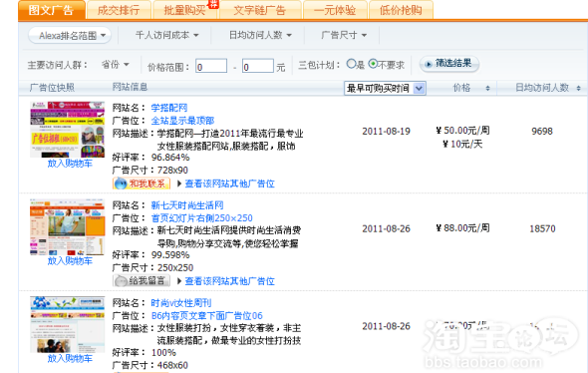The image size is (588, 373).
Task: Click the price ¥88.00元/周
Action: pyautogui.click(x=462, y=227)
